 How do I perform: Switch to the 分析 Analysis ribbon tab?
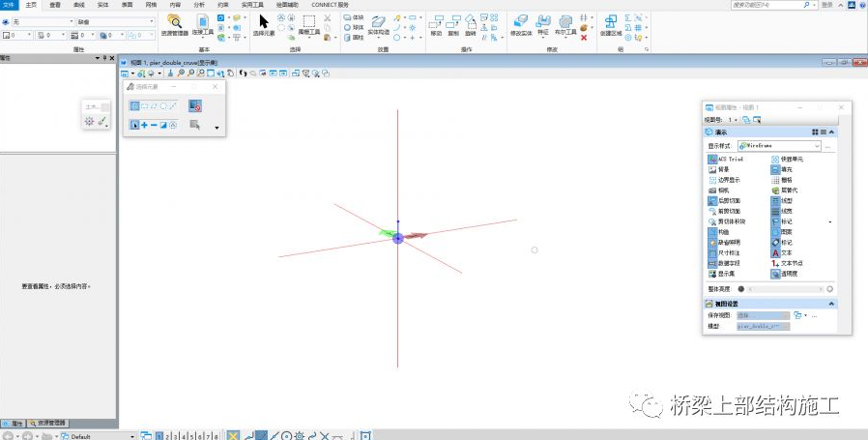(x=199, y=5)
